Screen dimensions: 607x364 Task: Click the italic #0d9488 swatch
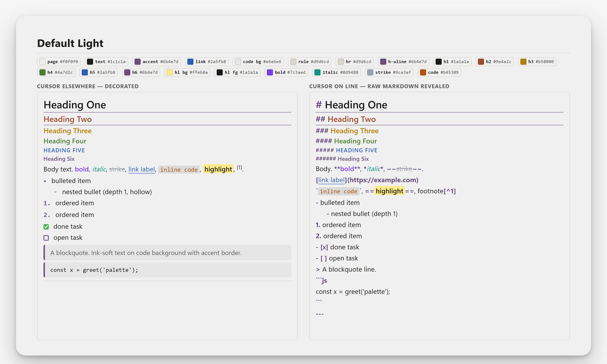coord(336,72)
